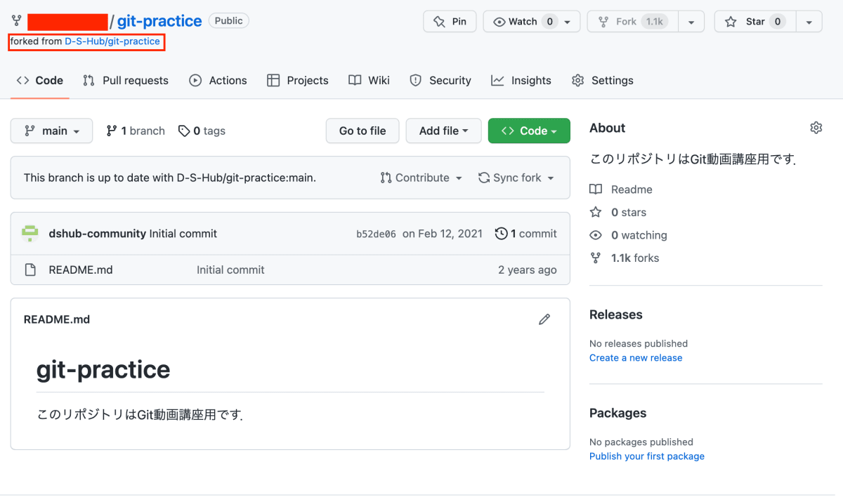Open the main branch dropdown
The image size is (843, 504).
(x=51, y=131)
